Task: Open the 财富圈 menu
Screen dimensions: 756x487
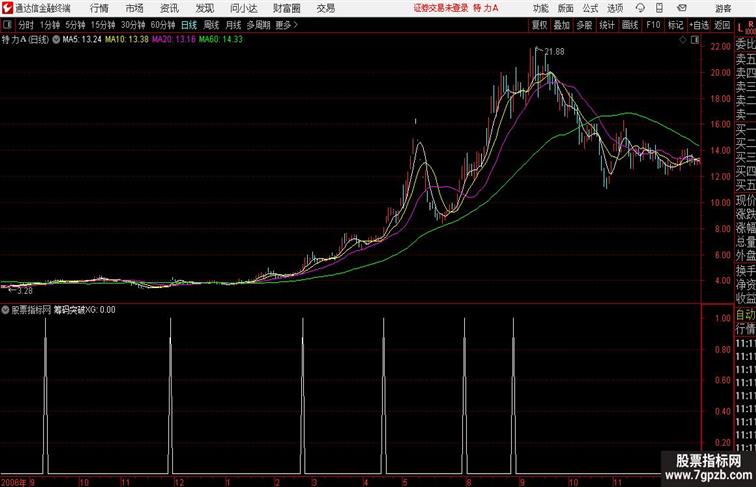Action: pos(286,8)
